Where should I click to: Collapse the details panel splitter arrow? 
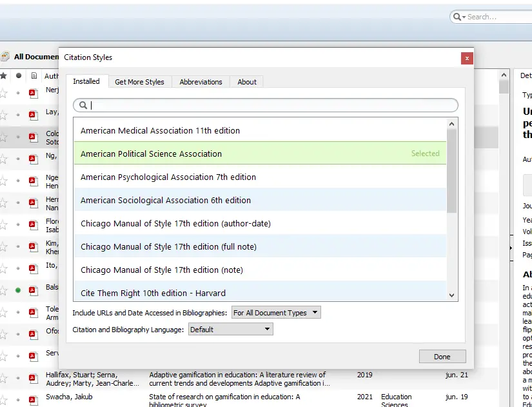(x=511, y=248)
